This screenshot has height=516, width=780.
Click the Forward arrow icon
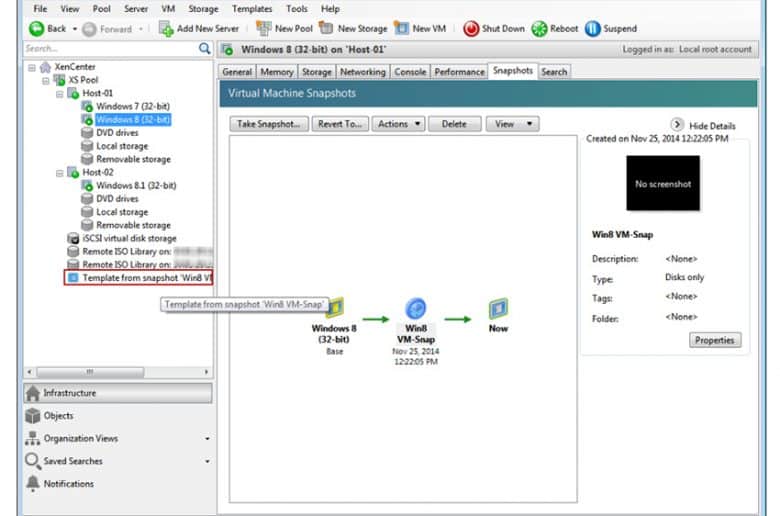[x=89, y=29]
